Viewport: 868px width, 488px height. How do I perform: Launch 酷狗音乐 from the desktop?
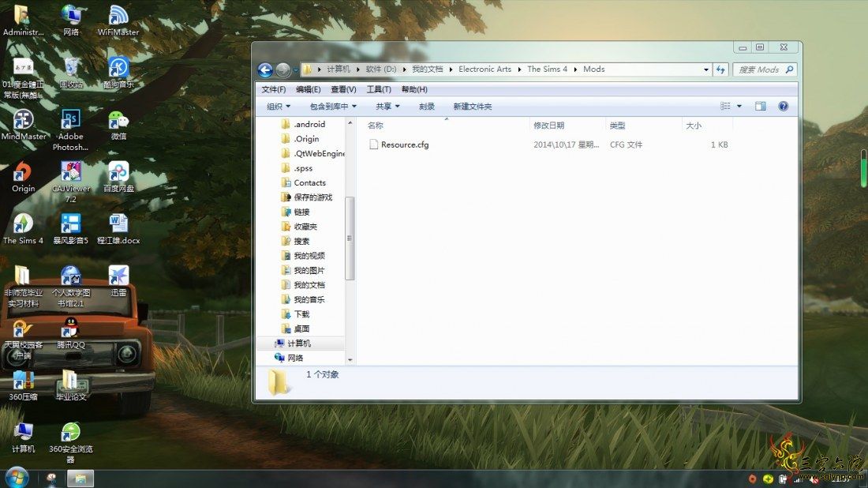118,73
